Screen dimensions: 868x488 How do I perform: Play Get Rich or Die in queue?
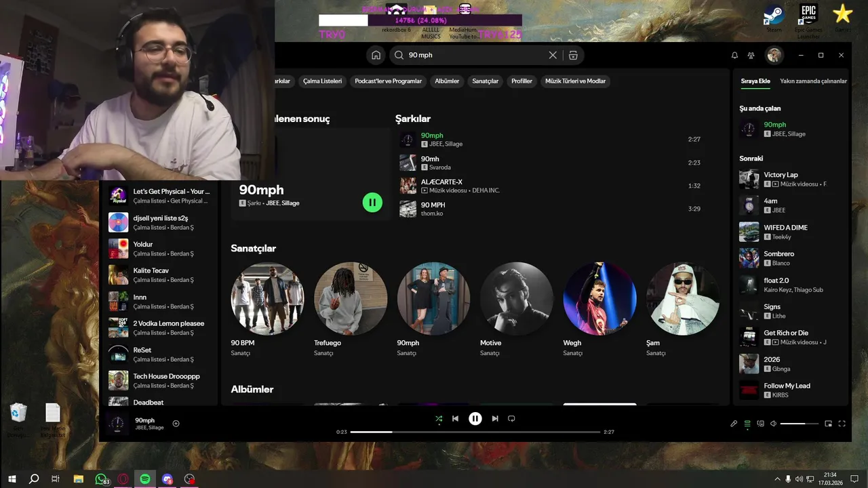pos(791,338)
